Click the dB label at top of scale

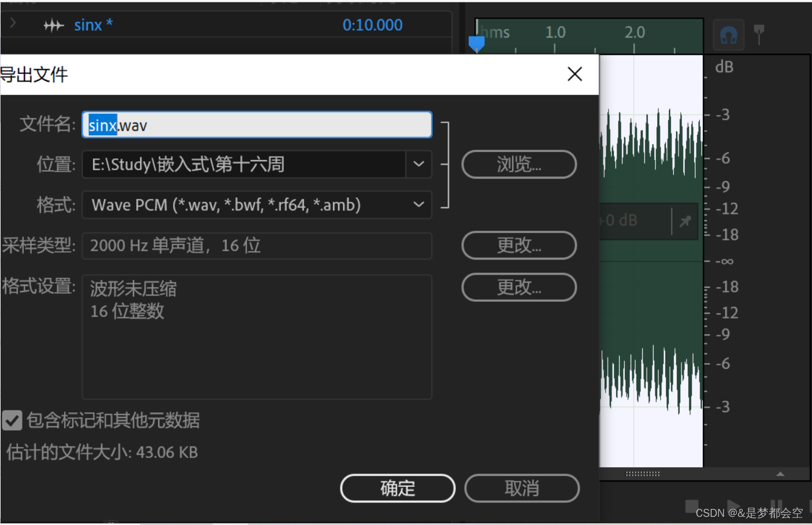[724, 67]
